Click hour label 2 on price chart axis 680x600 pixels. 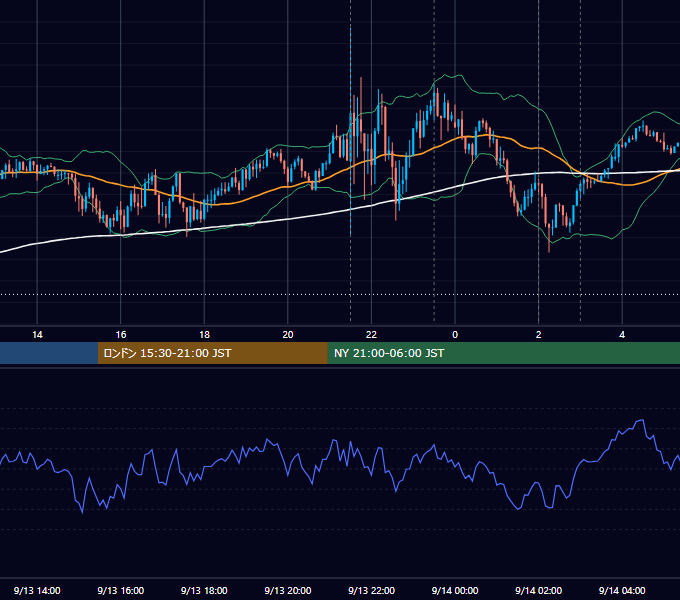coord(539,335)
